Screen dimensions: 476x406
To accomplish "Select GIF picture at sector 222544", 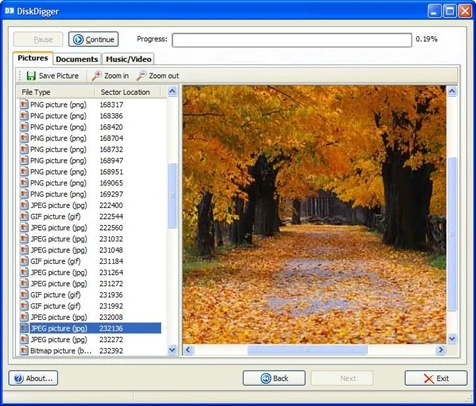I will (x=90, y=216).
